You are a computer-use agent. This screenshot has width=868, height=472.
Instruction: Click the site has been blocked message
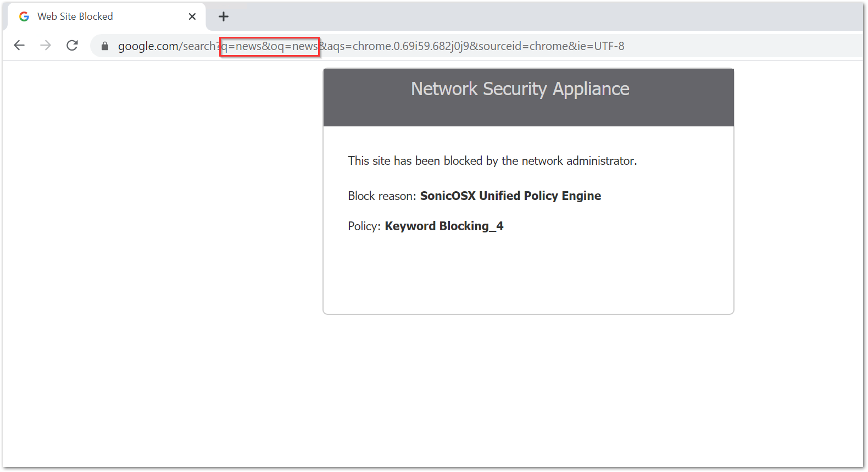coord(492,161)
